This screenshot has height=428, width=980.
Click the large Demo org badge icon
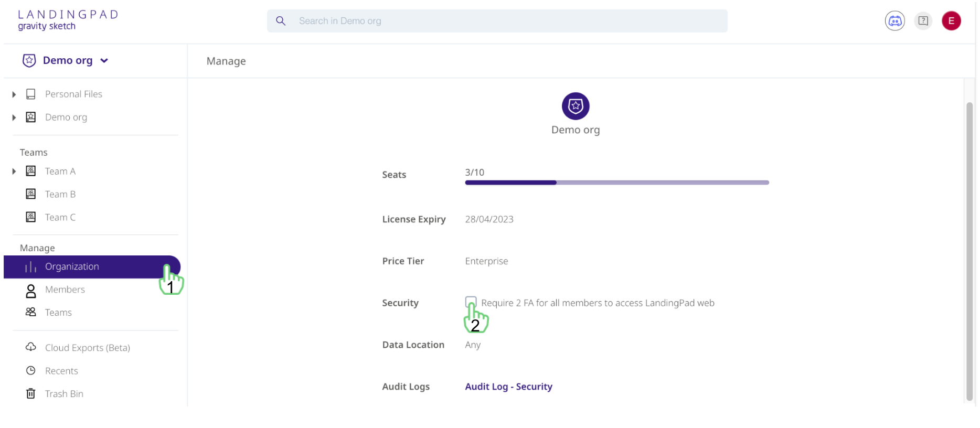click(576, 106)
